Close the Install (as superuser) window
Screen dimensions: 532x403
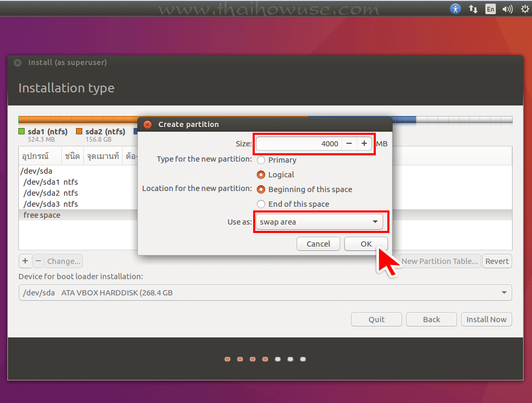coord(18,62)
